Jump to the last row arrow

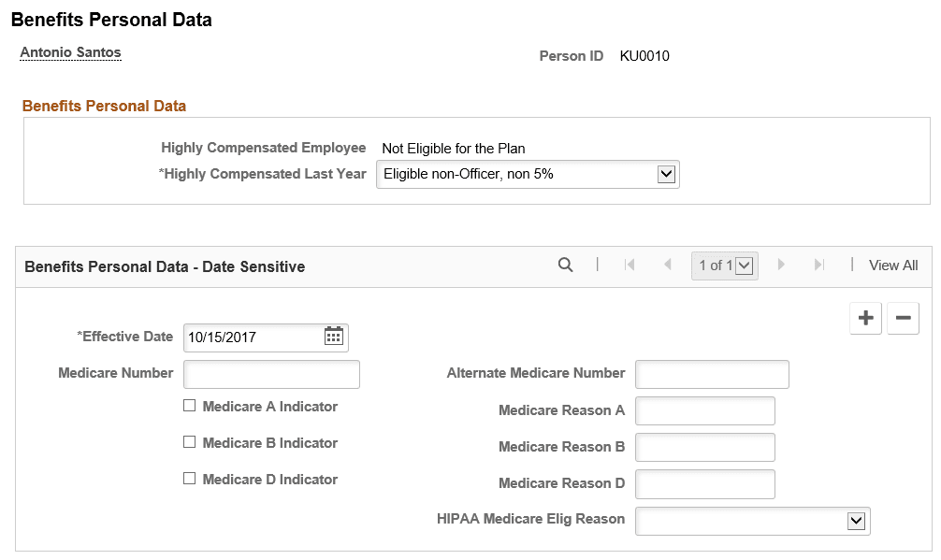pos(819,266)
